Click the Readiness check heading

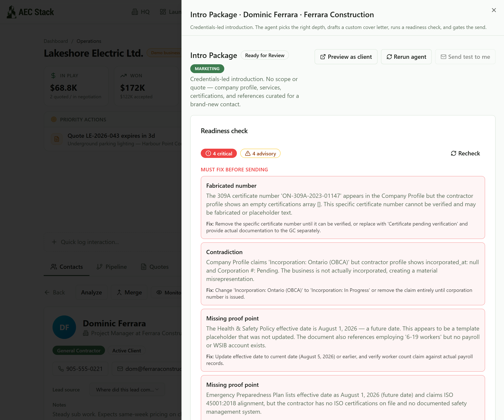click(x=224, y=131)
